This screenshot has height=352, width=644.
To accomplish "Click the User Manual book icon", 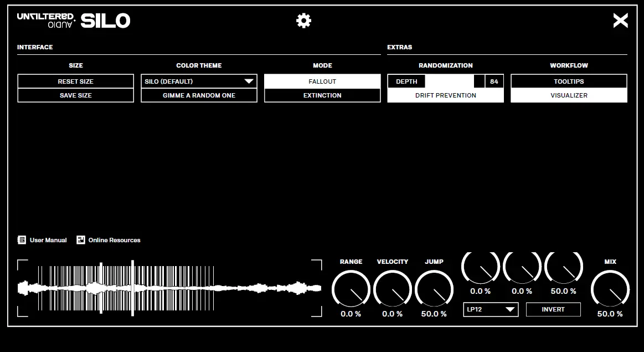I will 21,239.
